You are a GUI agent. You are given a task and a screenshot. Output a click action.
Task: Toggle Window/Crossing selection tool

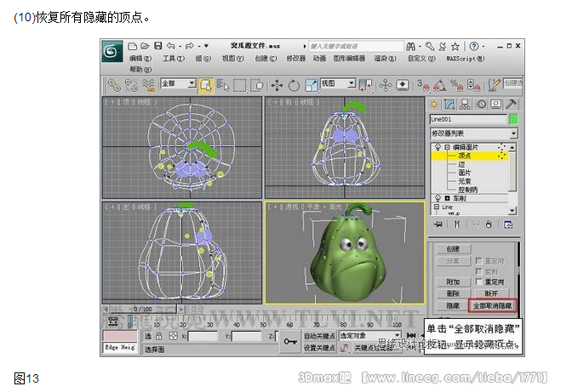click(x=257, y=86)
